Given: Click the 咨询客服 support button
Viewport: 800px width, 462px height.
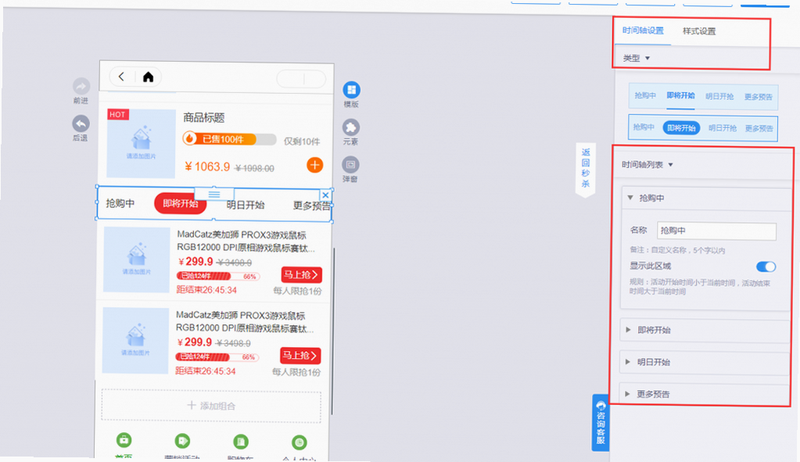Looking at the screenshot, I should click(x=601, y=423).
